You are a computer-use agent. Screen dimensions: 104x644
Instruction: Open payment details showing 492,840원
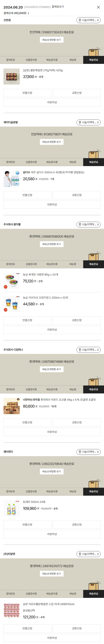(x=16, y=13)
